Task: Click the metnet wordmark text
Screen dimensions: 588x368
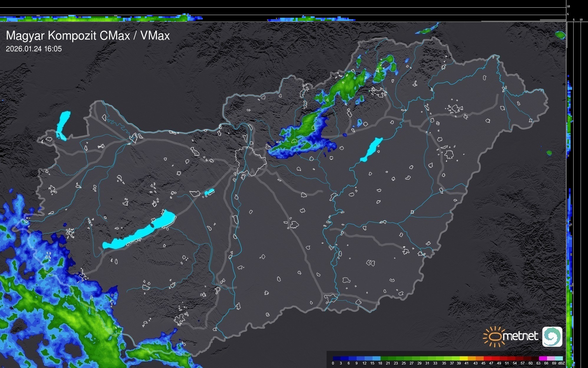Action: point(520,336)
